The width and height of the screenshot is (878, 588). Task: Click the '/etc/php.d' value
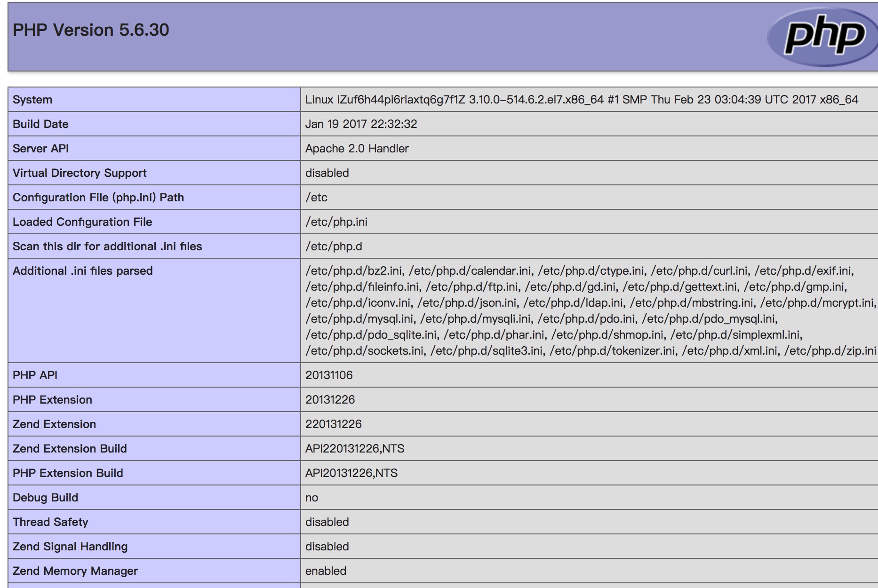334,246
